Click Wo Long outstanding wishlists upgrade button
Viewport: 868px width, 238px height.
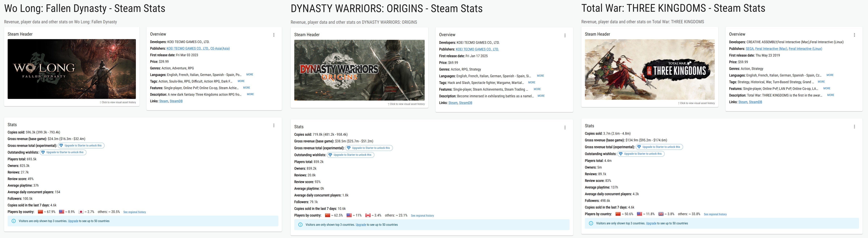63,152
